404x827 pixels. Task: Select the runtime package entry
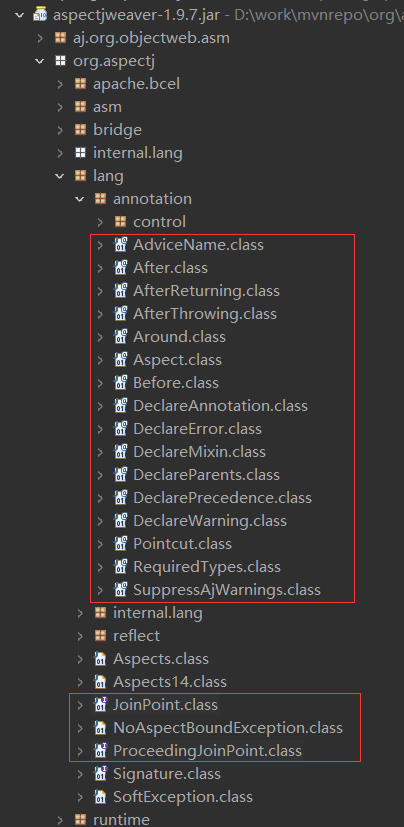[x=121, y=819]
